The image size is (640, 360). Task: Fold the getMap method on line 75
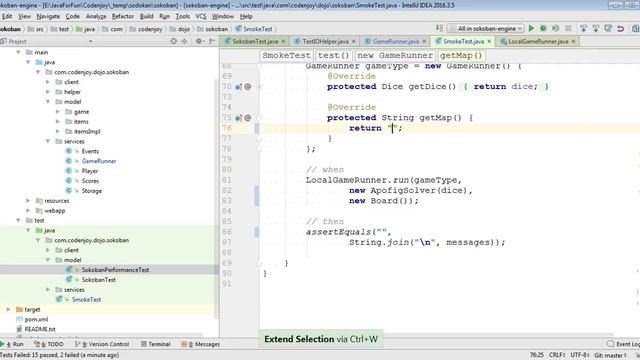259,118
